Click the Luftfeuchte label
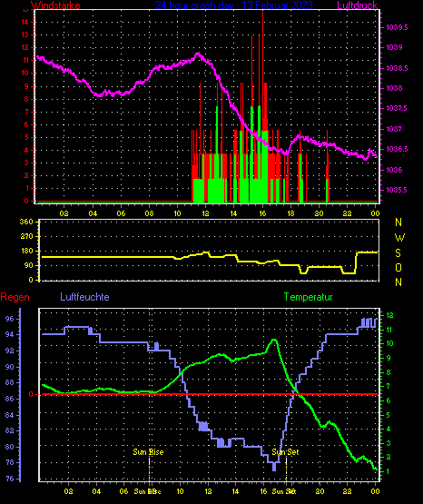 coord(84,297)
